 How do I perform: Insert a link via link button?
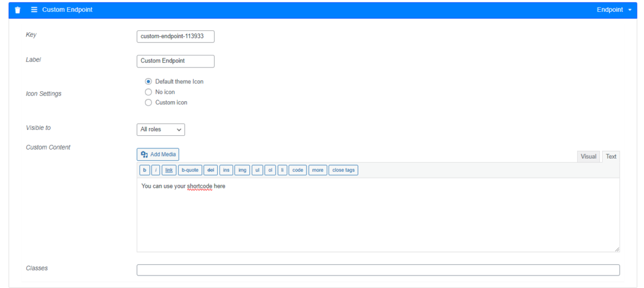(169, 170)
